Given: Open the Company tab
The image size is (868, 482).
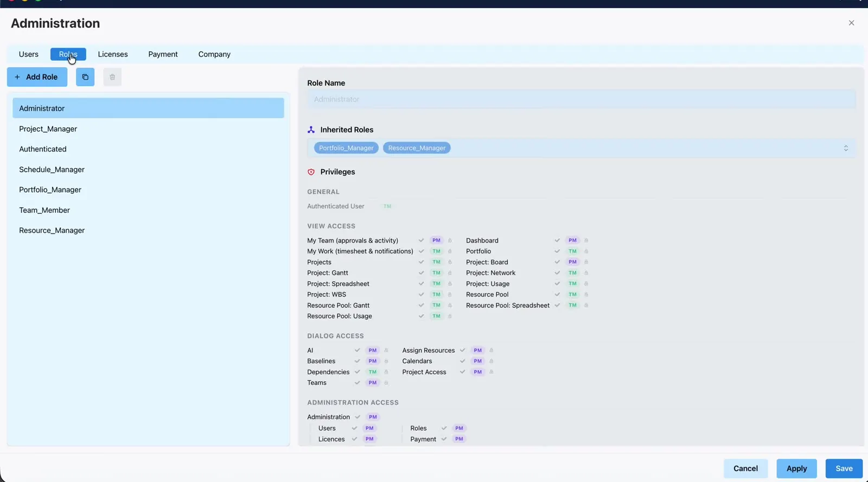Looking at the screenshot, I should click(214, 54).
